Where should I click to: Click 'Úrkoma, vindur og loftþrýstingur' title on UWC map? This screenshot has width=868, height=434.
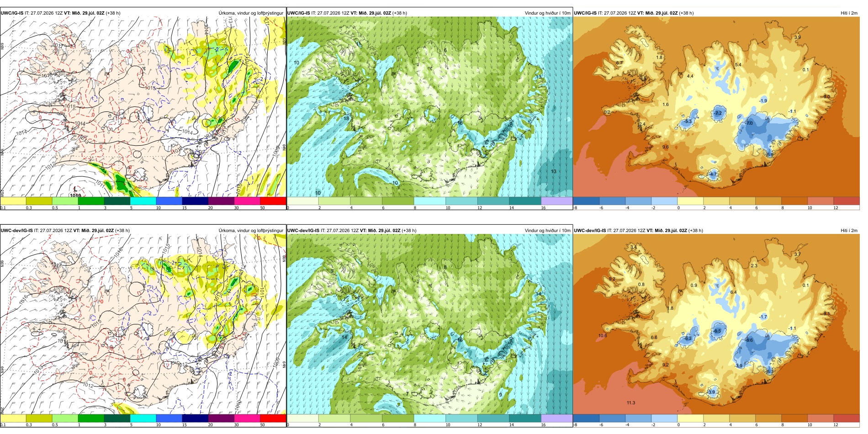[251, 13]
